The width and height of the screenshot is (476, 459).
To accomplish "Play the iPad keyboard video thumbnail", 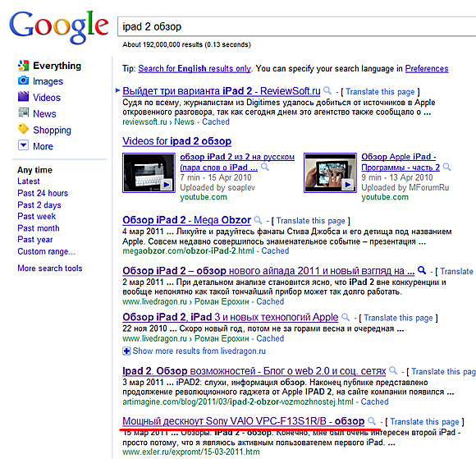I will coord(149,172).
